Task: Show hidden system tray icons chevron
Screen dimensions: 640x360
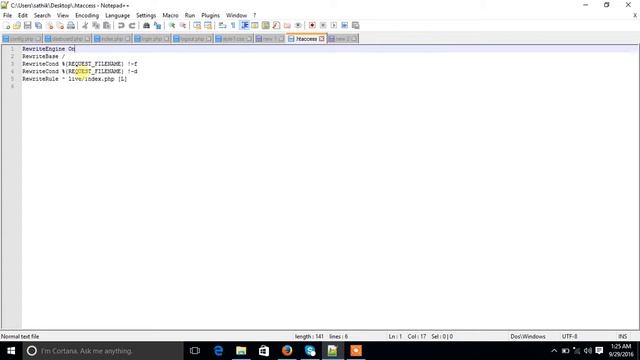Action: click(x=554, y=351)
